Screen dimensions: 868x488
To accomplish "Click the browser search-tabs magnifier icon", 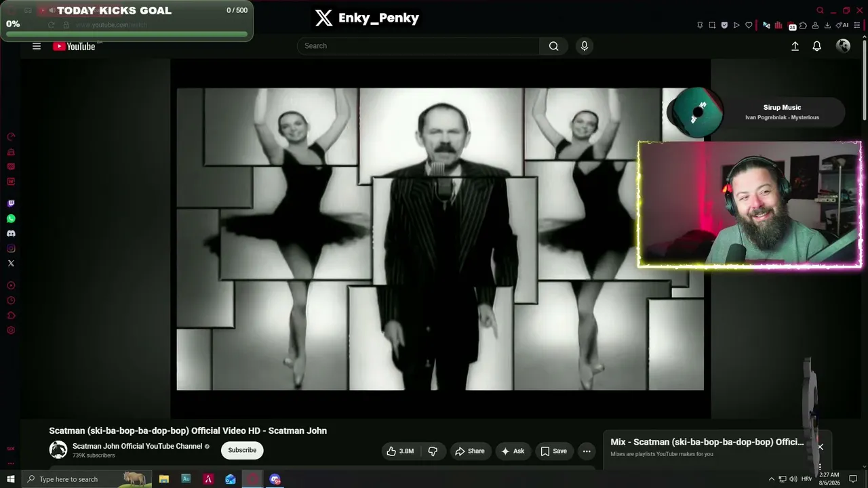I will (x=821, y=10).
